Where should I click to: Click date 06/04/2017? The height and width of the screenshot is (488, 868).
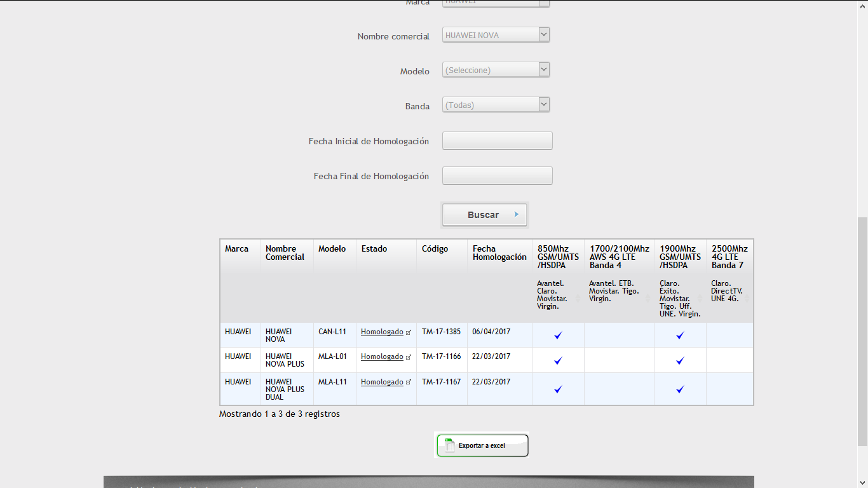pyautogui.click(x=491, y=332)
